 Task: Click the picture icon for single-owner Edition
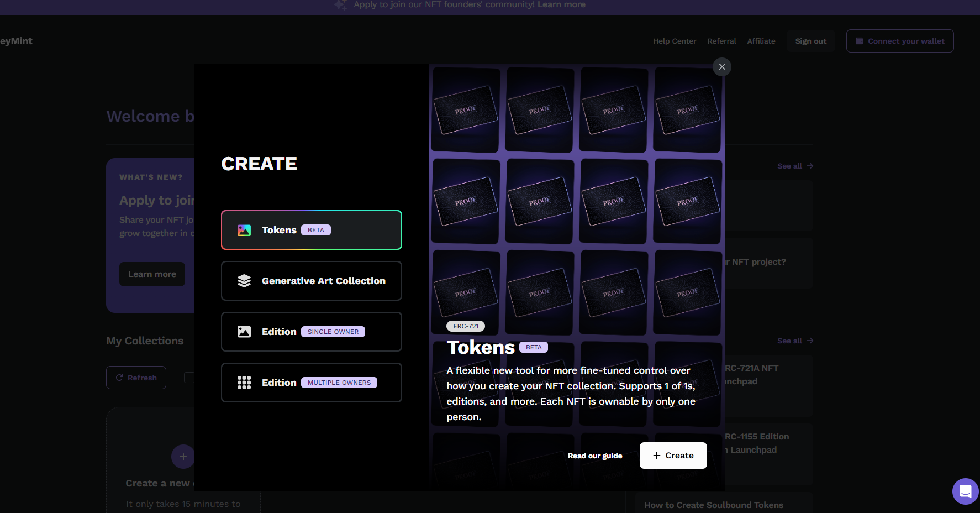244,332
